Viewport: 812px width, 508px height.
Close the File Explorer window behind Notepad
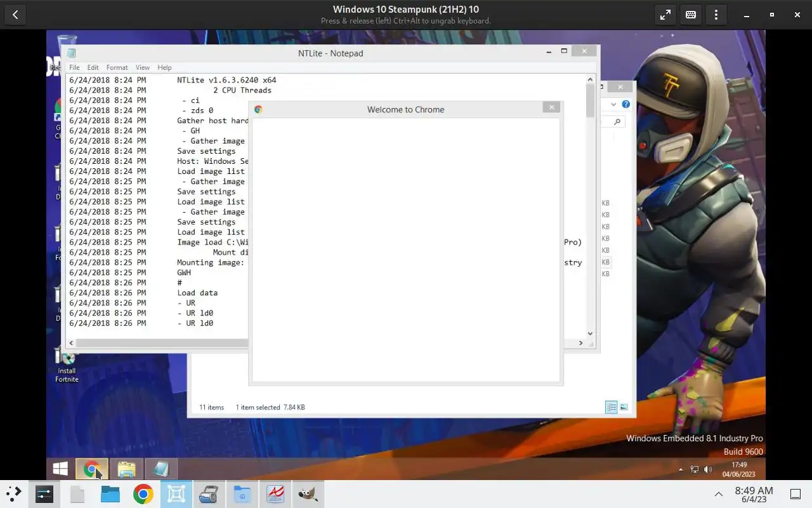click(x=620, y=86)
